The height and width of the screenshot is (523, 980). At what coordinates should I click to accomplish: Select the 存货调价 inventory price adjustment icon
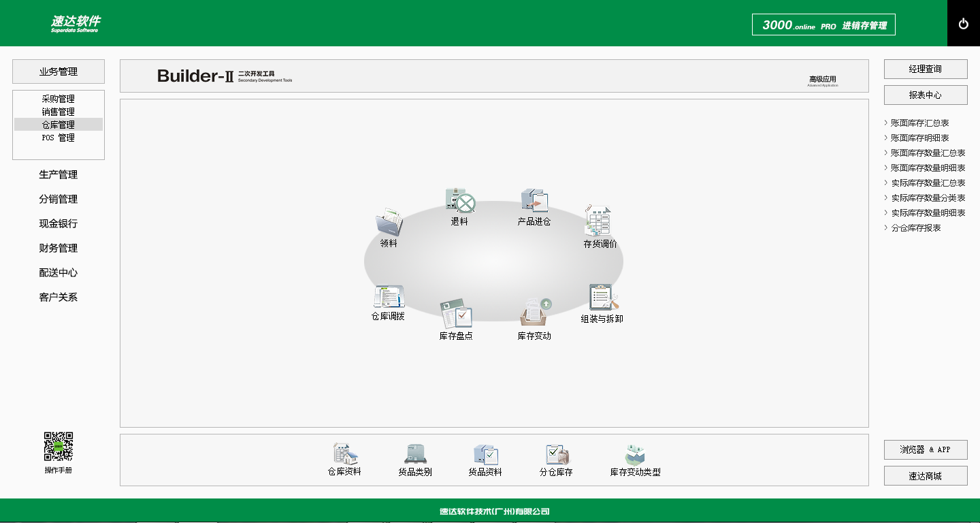[600, 222]
